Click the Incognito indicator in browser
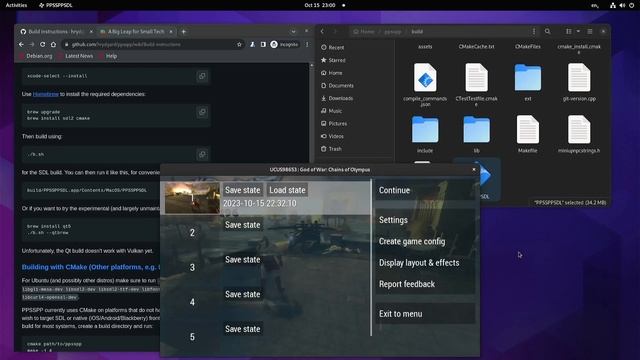 click(x=284, y=44)
